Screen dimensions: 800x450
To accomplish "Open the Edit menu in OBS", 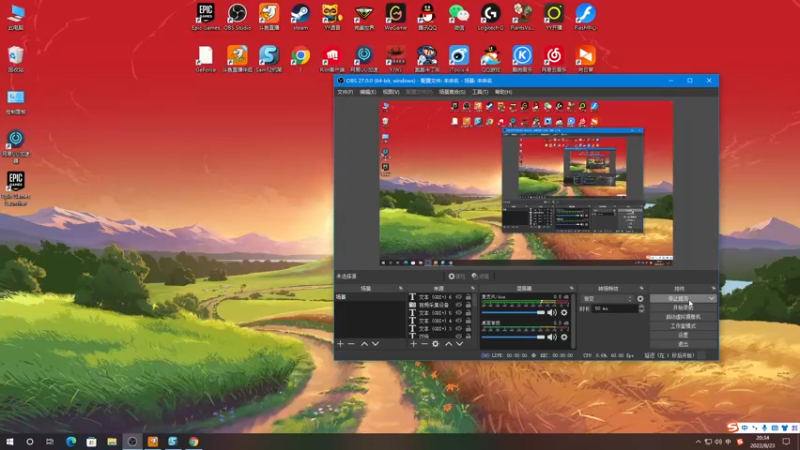I will pos(367,92).
